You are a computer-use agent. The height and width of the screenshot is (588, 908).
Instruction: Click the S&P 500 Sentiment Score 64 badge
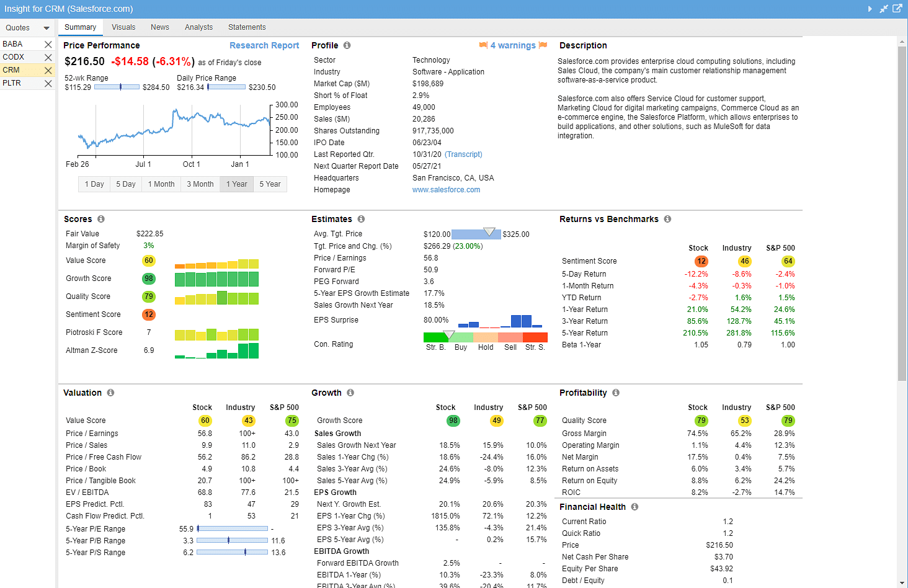(788, 262)
